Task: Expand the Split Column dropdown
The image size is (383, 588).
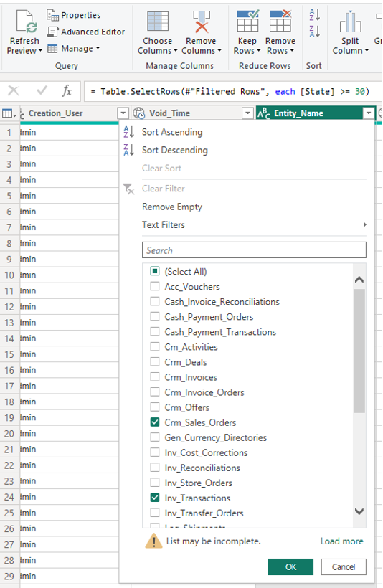Action: pyautogui.click(x=367, y=51)
